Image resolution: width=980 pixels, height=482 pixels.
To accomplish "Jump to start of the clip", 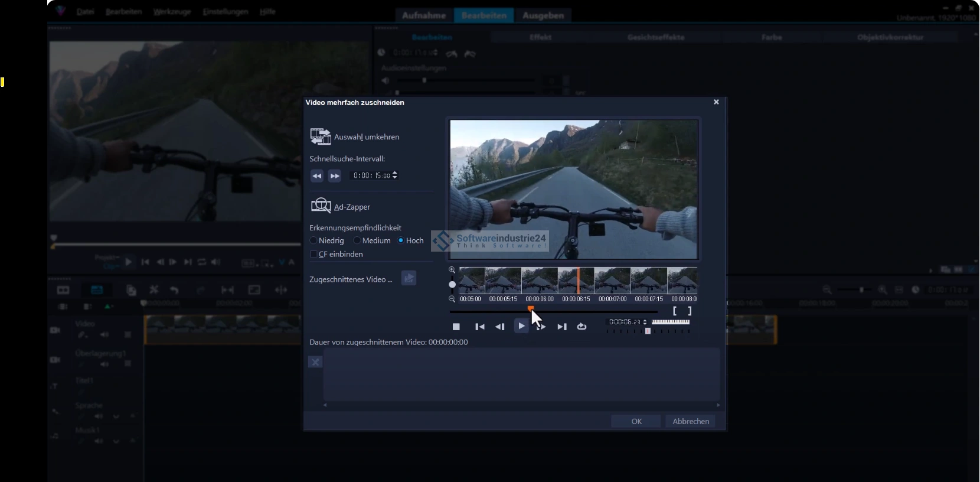I will click(x=480, y=327).
